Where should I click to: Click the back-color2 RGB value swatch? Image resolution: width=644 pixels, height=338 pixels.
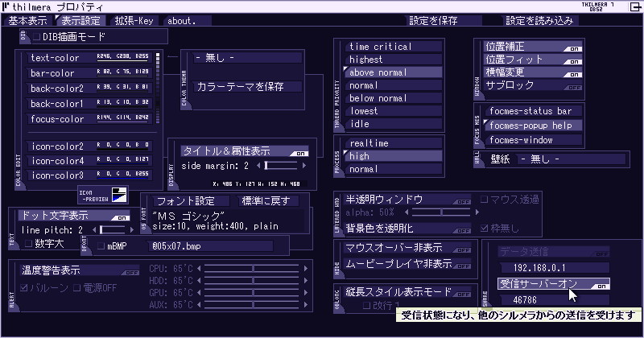123,88
